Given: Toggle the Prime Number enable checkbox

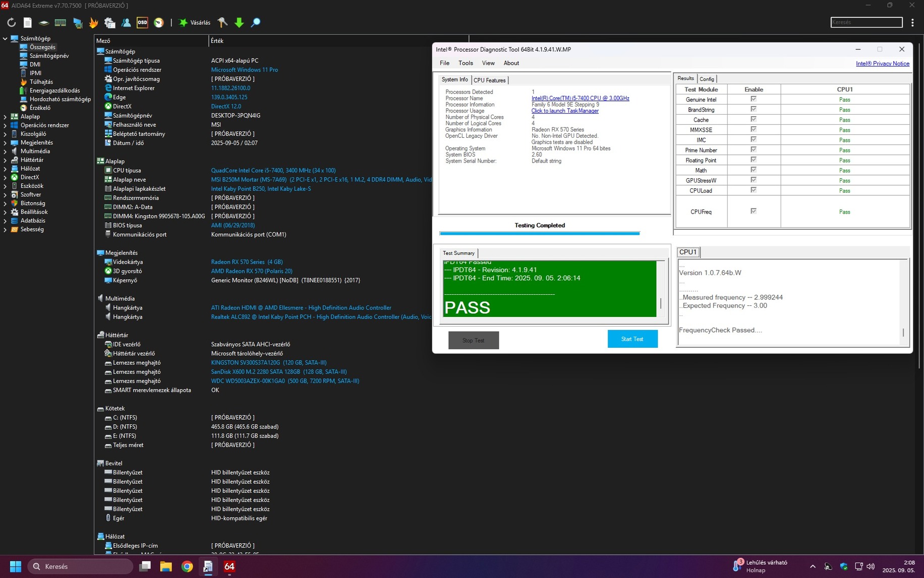Looking at the screenshot, I should pos(754,150).
